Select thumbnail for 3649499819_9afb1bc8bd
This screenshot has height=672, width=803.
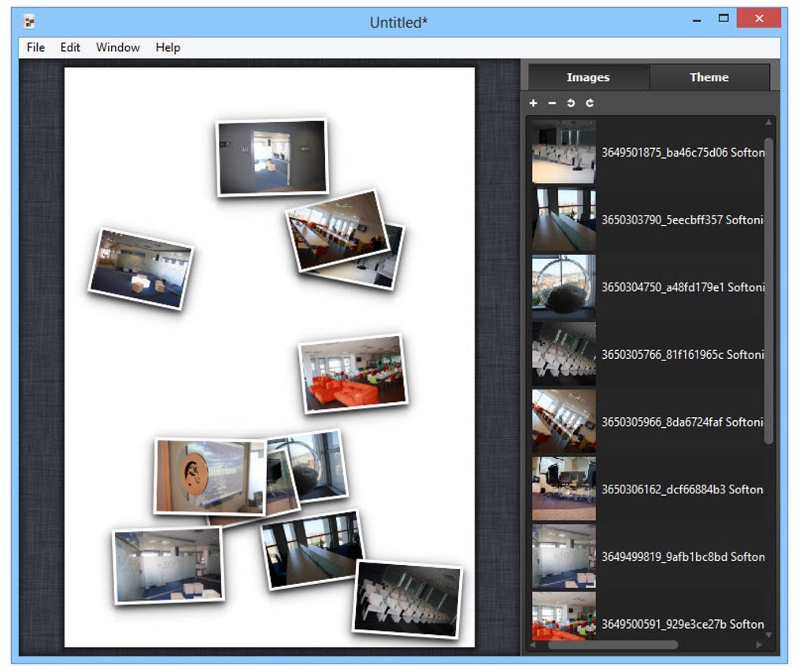tap(564, 557)
